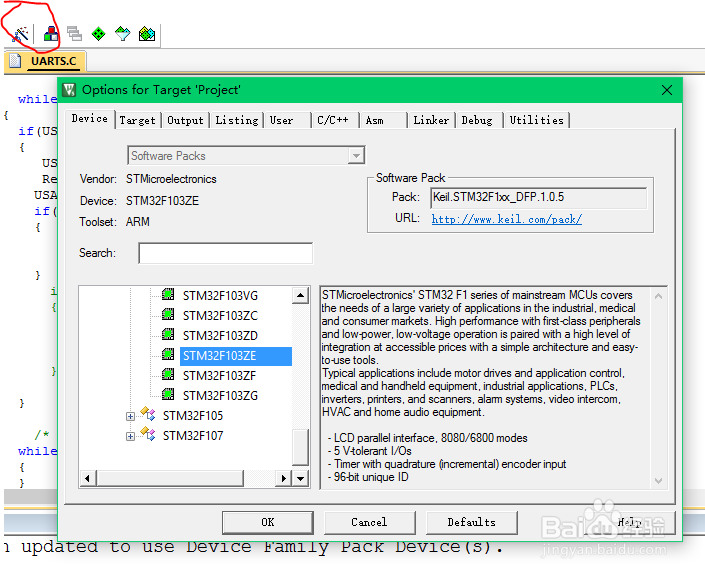
Task: Open Options for Target wand icon
Action: point(20,34)
